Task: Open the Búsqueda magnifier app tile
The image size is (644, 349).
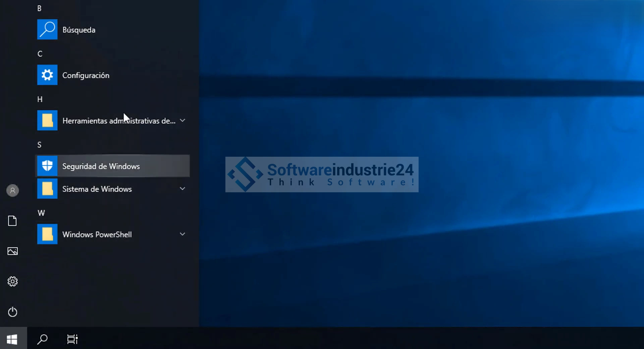Action: click(47, 30)
